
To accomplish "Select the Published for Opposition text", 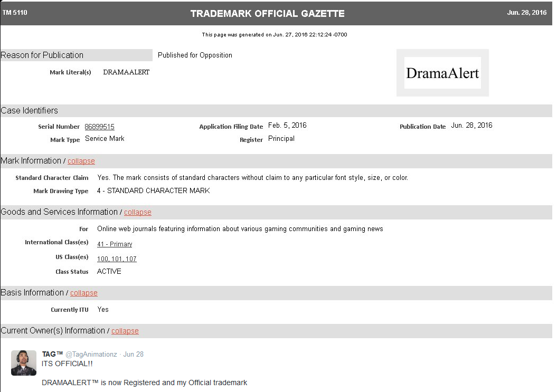I will click(195, 55).
